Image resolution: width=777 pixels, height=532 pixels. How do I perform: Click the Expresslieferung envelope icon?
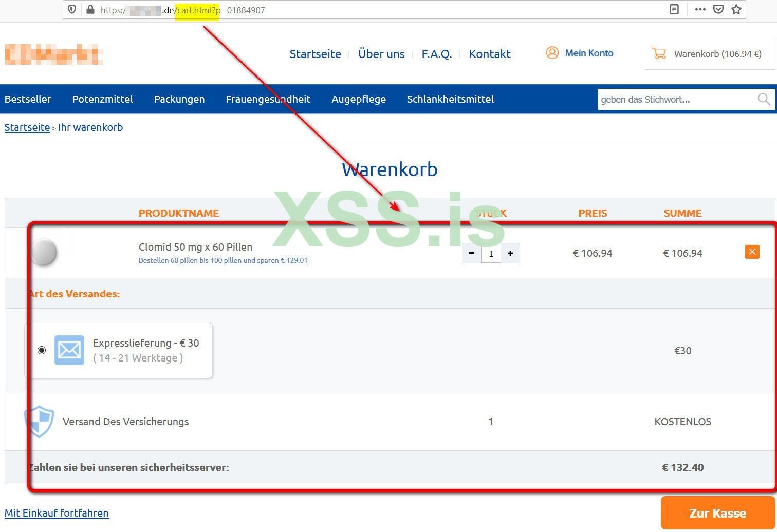69,350
